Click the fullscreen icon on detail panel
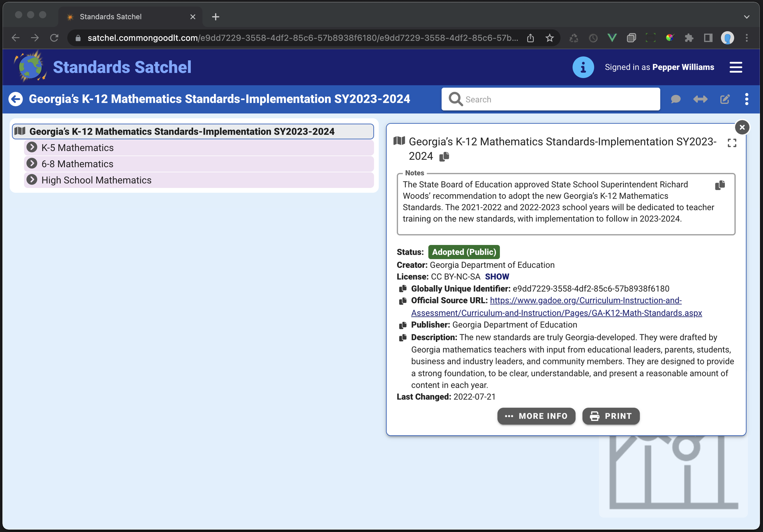 click(732, 143)
